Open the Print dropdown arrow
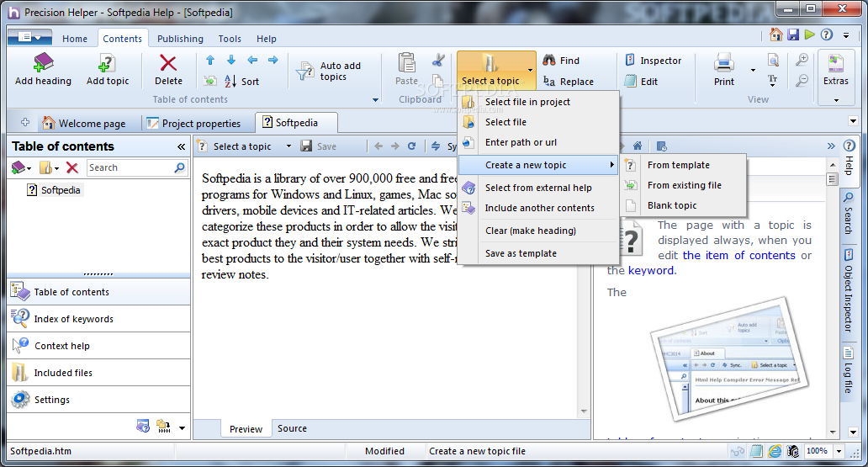The height and width of the screenshot is (467, 868). [753, 71]
